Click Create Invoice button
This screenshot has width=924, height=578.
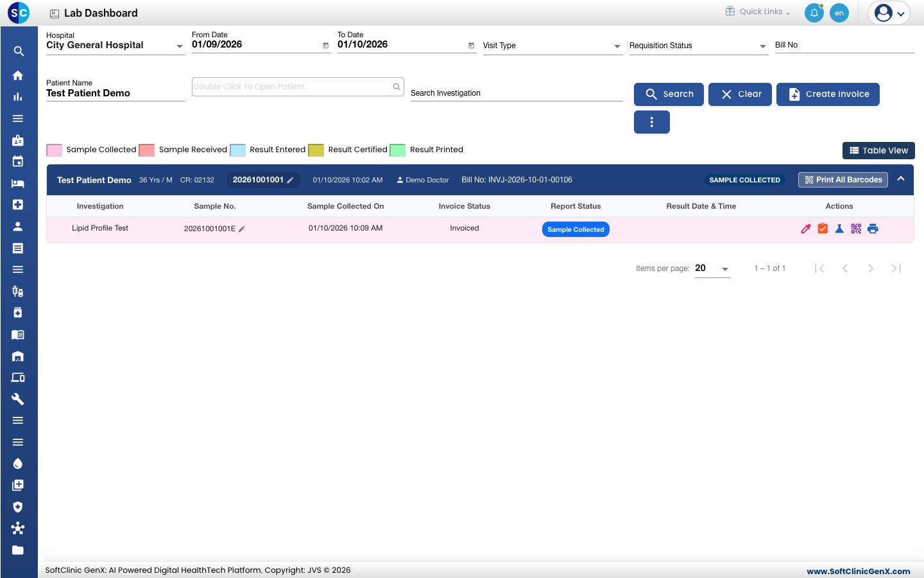(828, 94)
